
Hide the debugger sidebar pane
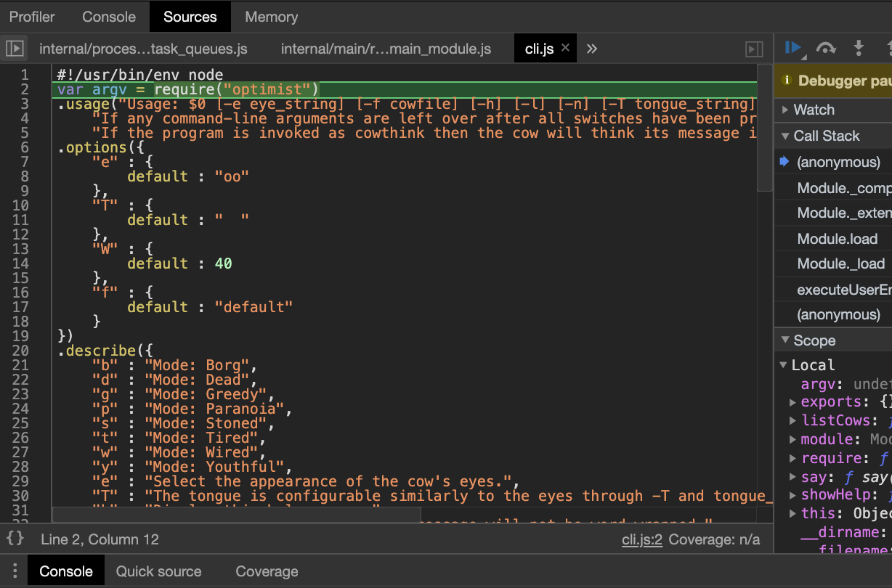pos(755,49)
